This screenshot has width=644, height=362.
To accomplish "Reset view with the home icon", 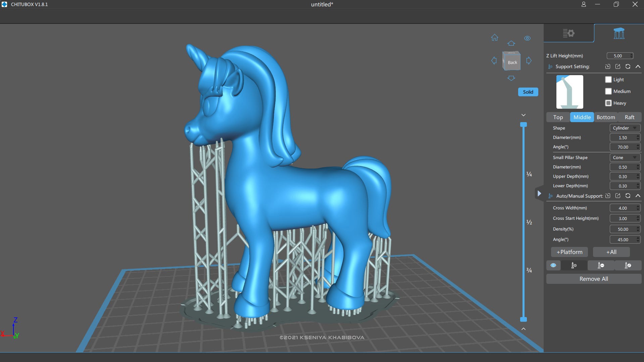I will point(494,38).
